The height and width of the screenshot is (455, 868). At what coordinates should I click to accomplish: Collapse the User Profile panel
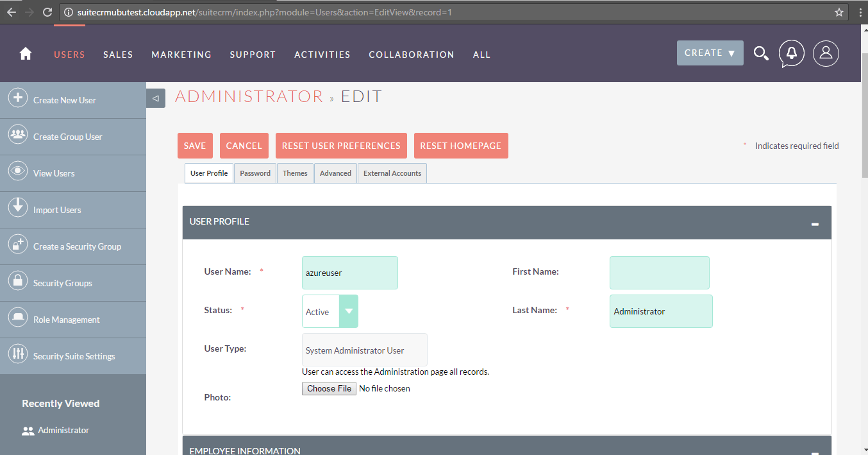815,224
